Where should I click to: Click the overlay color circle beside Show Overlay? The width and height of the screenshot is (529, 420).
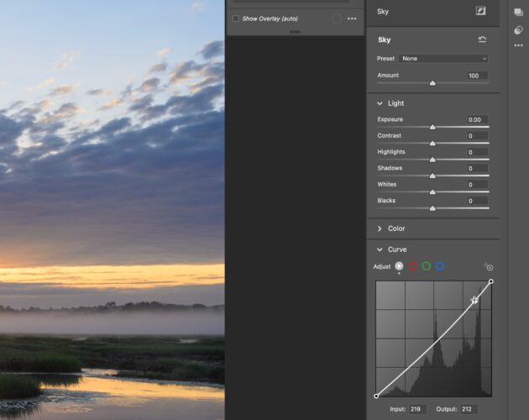pyautogui.click(x=336, y=18)
